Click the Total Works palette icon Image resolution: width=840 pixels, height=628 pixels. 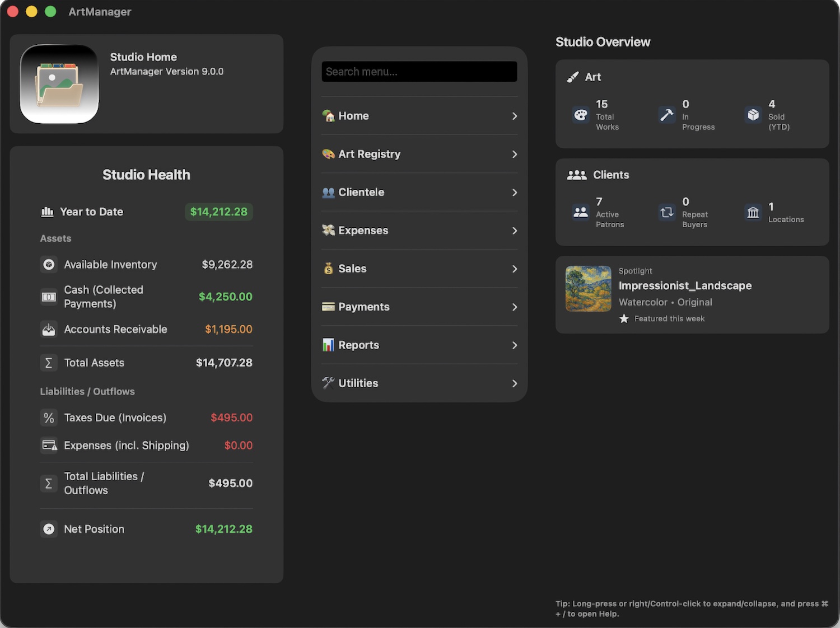pos(581,115)
